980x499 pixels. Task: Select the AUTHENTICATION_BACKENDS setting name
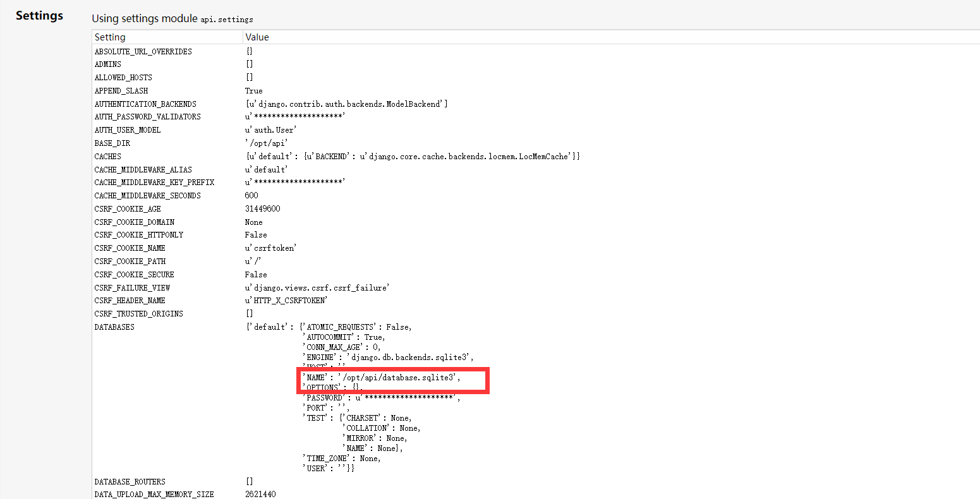tap(145, 104)
